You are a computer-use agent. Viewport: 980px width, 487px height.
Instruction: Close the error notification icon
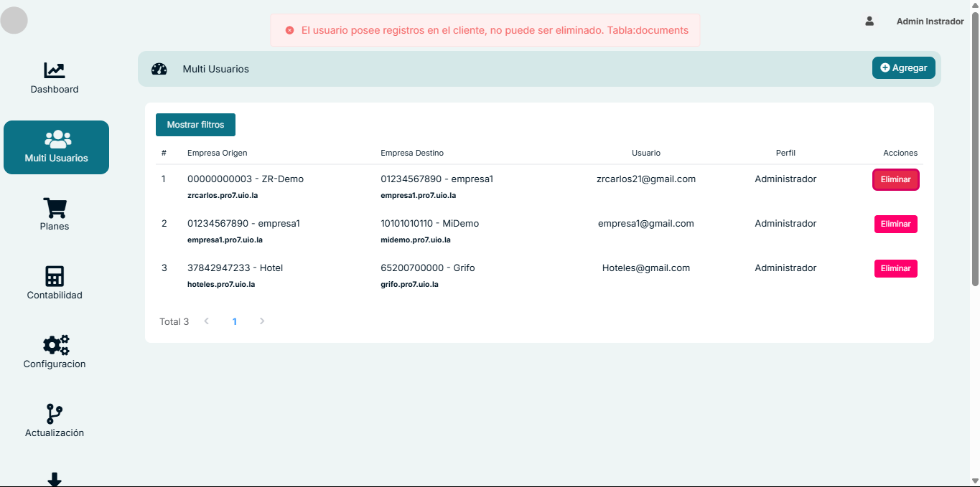point(289,31)
